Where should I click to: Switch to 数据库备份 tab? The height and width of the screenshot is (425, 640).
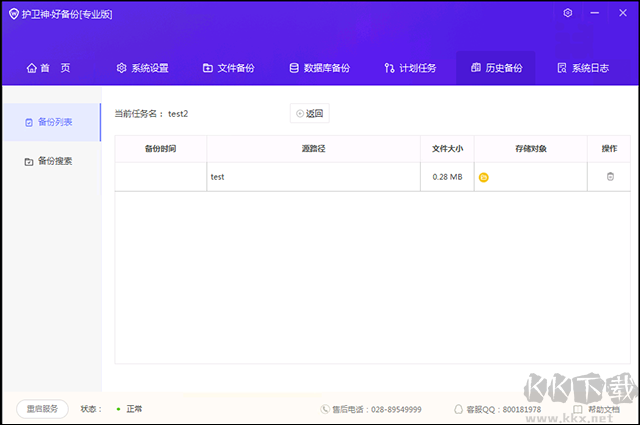320,68
